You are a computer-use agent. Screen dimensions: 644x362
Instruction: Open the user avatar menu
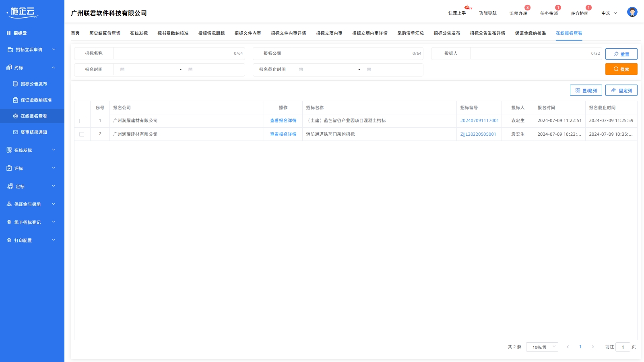click(632, 12)
